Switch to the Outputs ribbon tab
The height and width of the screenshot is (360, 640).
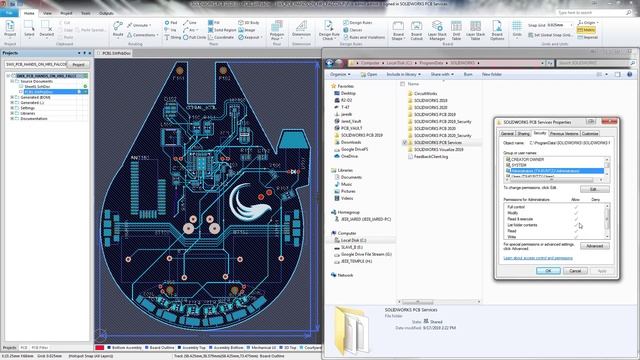106,13
